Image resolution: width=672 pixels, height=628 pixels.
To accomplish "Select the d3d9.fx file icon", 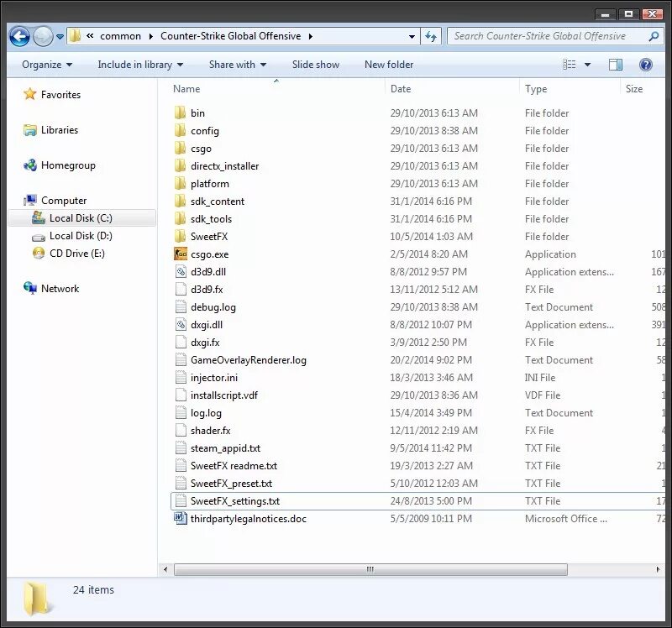I will coord(181,289).
